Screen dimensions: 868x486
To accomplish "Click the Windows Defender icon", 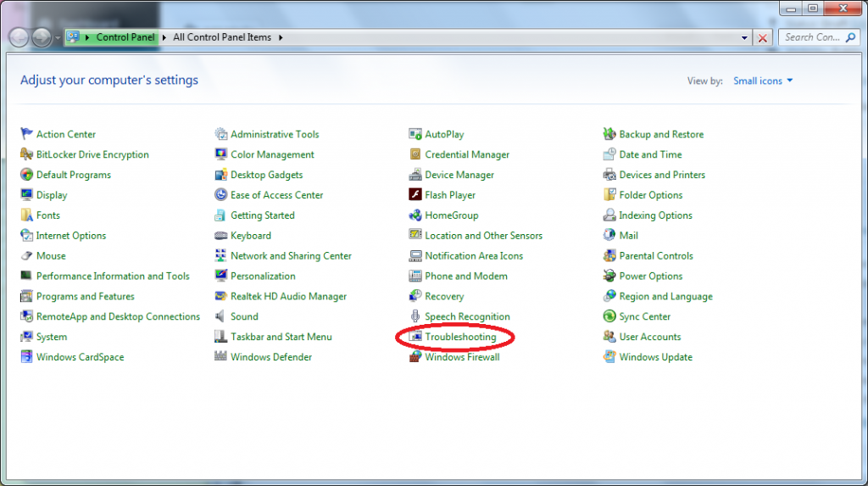I will (221, 357).
